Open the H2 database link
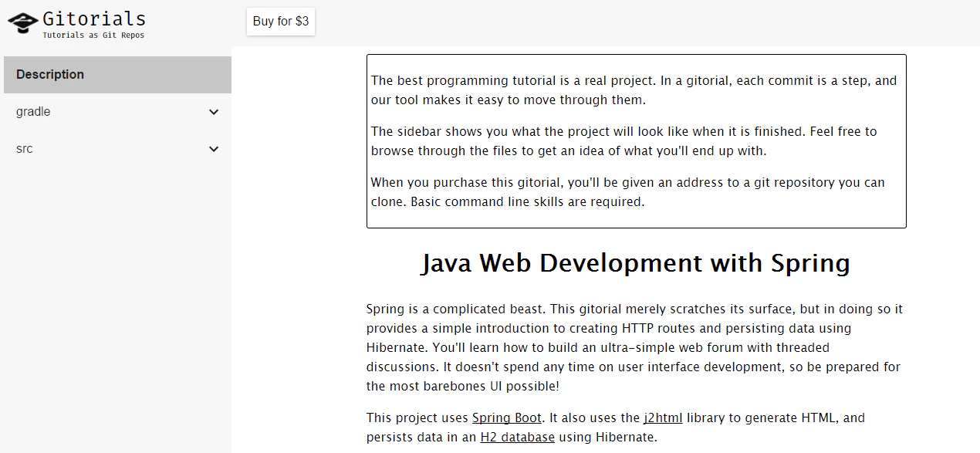Image resolution: width=980 pixels, height=453 pixels. tap(517, 438)
